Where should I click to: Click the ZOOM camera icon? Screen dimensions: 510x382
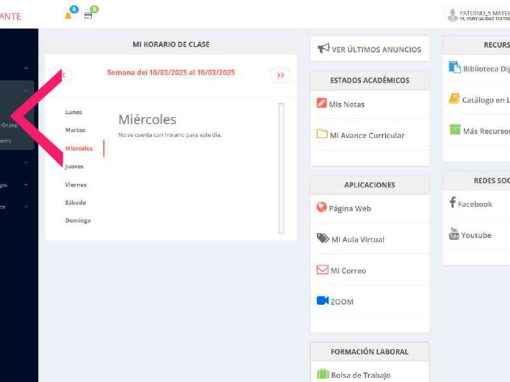point(322,301)
